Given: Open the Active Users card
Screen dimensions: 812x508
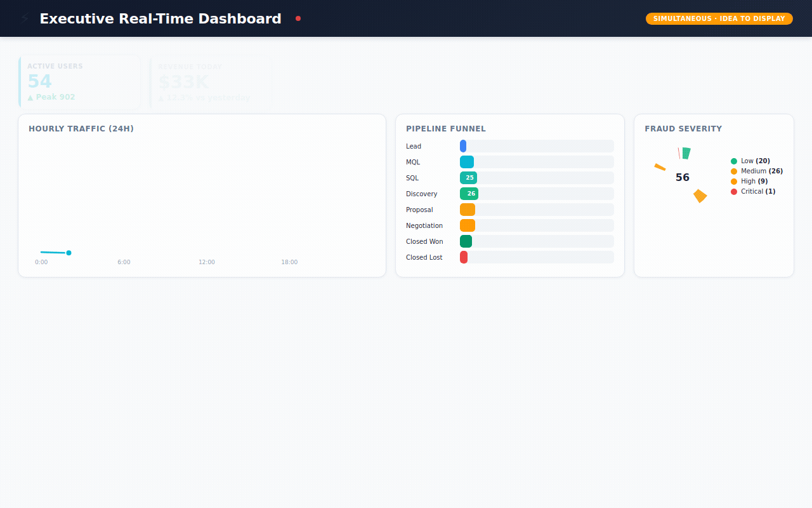Looking at the screenshot, I should (x=80, y=83).
